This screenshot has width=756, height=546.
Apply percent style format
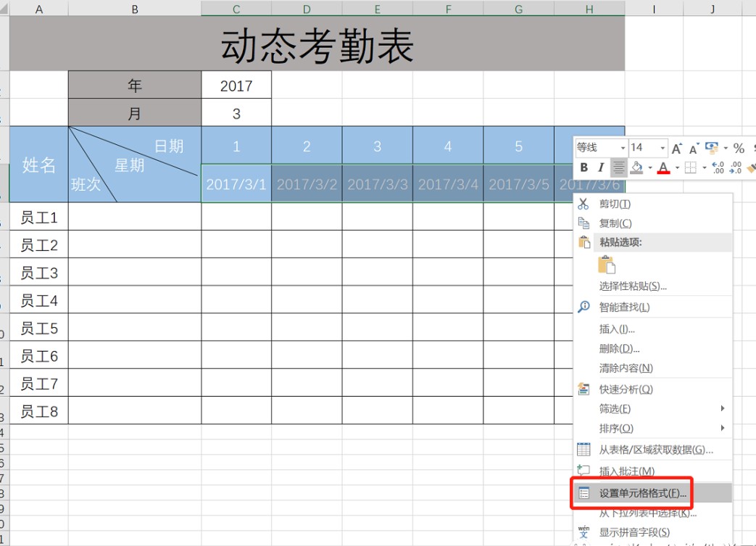739,148
